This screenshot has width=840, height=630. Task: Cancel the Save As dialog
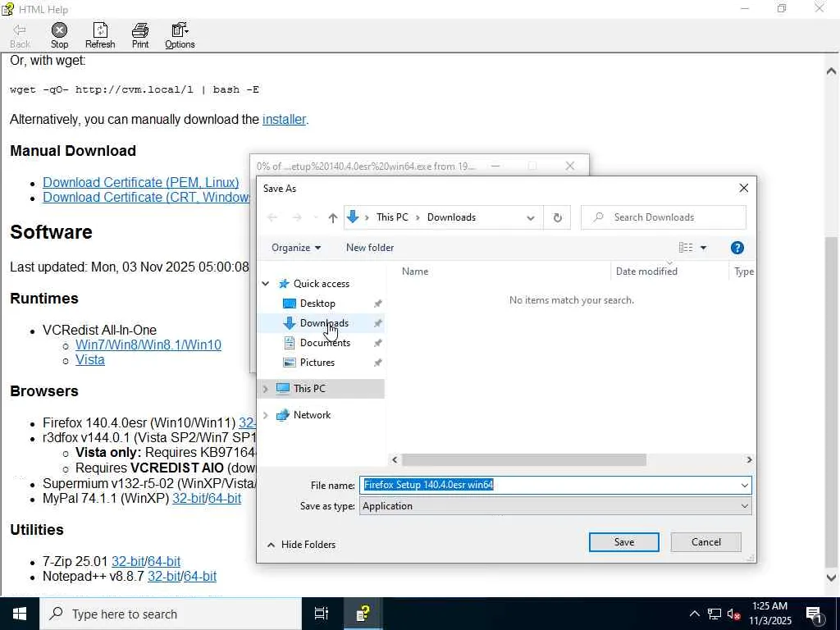coord(706,542)
